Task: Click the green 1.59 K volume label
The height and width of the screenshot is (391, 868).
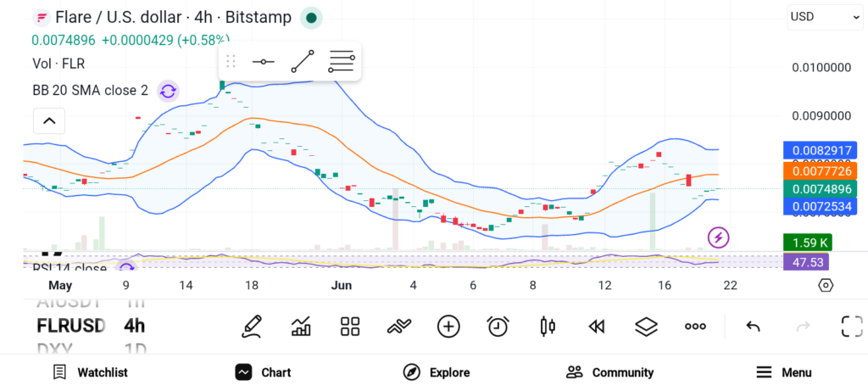Action: (x=808, y=242)
